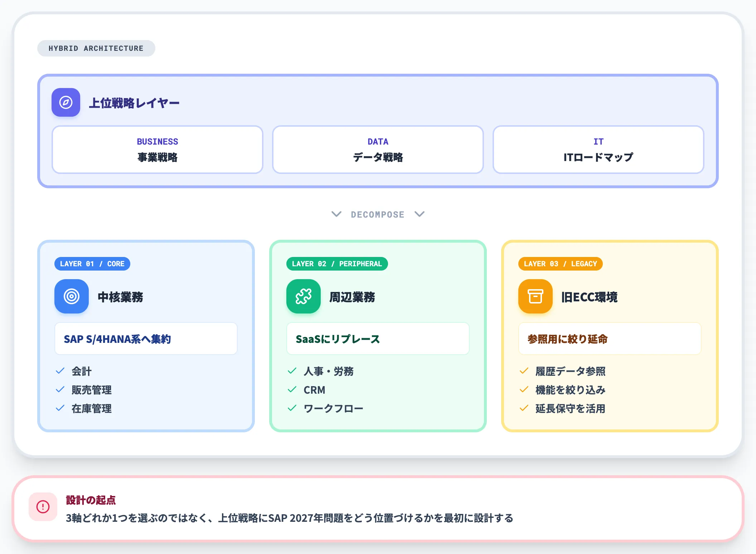756x554 pixels.
Task: Select the BUSINESS 事業戦略 card
Action: 157,150
